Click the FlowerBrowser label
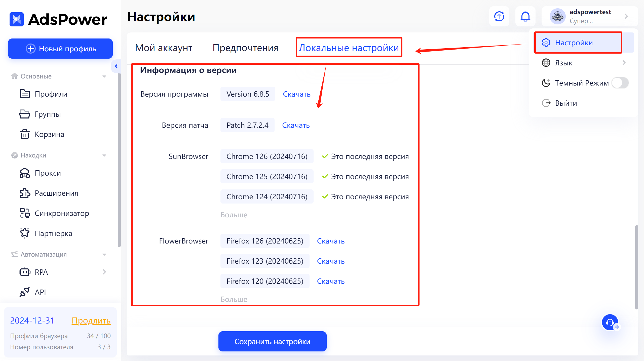The image size is (644, 361). (x=184, y=241)
